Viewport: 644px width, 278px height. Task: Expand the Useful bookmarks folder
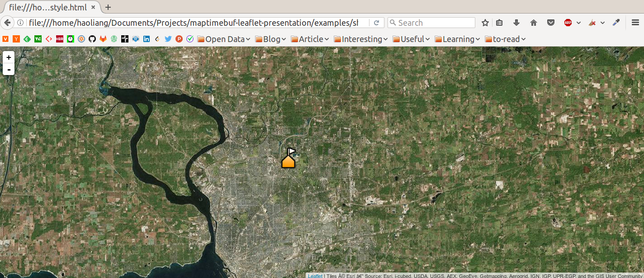(x=411, y=39)
